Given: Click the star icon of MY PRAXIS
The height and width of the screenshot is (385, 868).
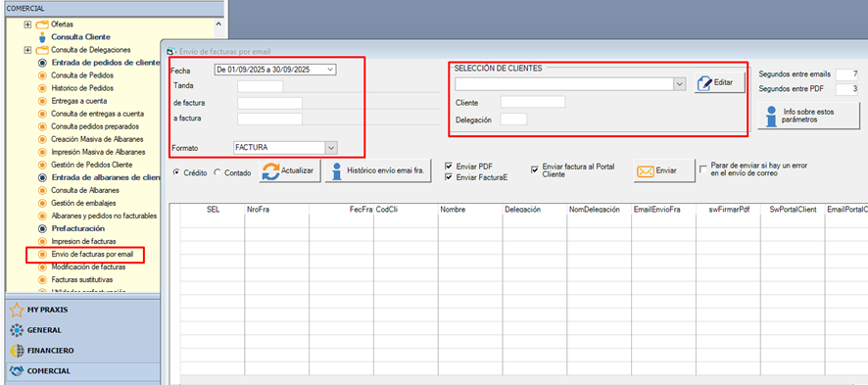Looking at the screenshot, I should coord(18,310).
